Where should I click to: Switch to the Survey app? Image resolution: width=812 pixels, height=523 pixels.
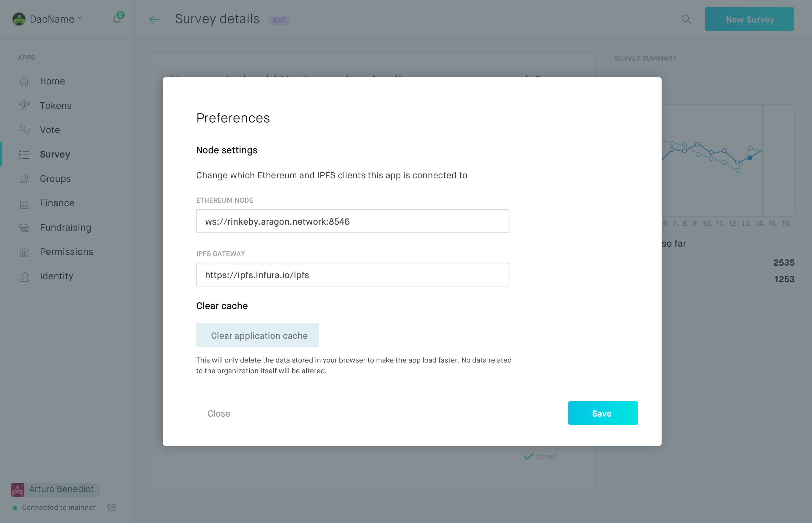[x=54, y=154]
